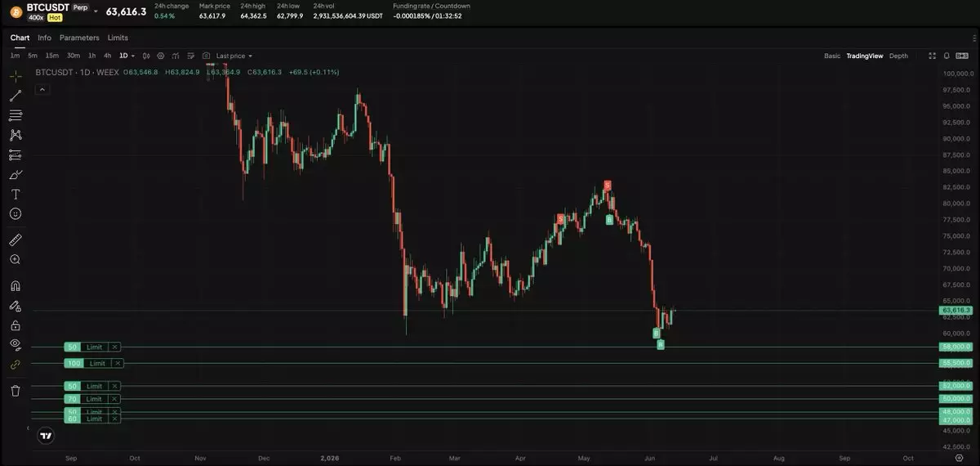980x466 pixels.
Task: Click the Funding rate / Countdown label
Action: [431, 6]
